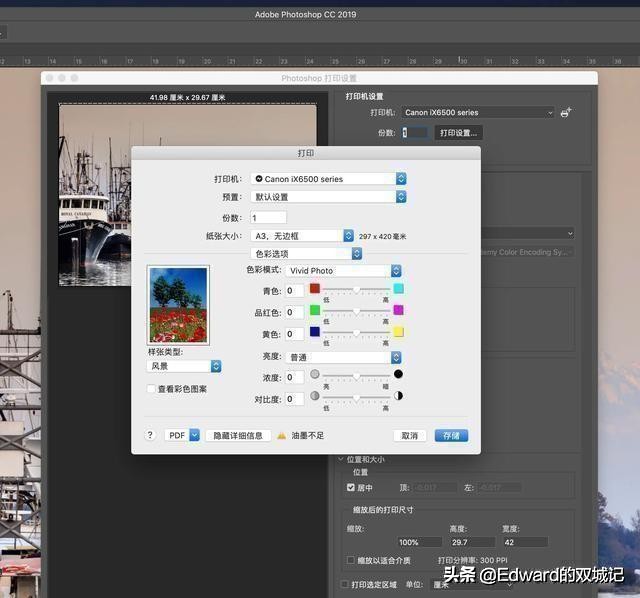Adjust the yellow (黄色) slider
640x598 pixels.
click(356, 333)
